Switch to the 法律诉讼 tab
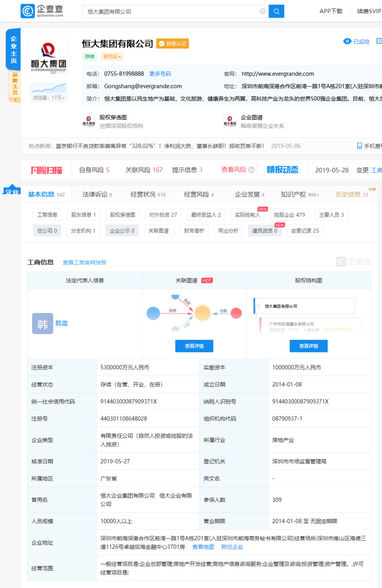Viewport: 382px width, 588px height. point(97,195)
